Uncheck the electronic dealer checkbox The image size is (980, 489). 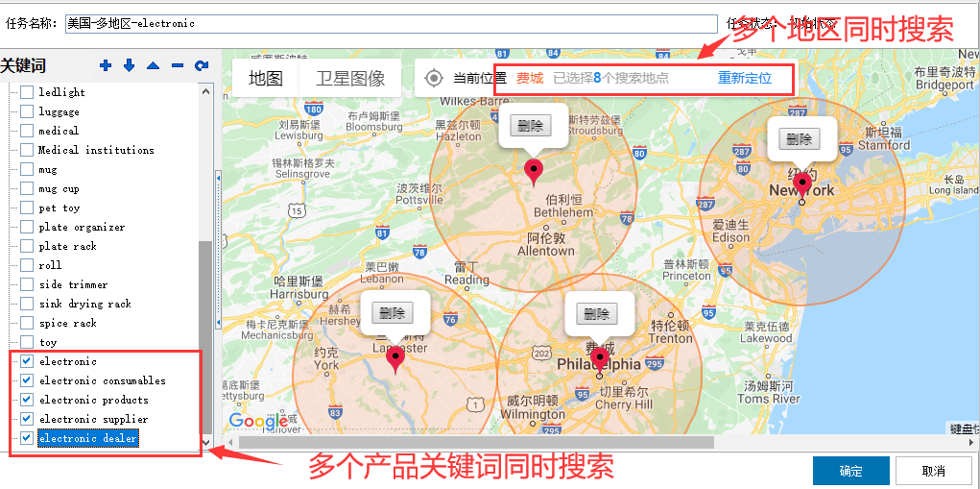click(27, 438)
